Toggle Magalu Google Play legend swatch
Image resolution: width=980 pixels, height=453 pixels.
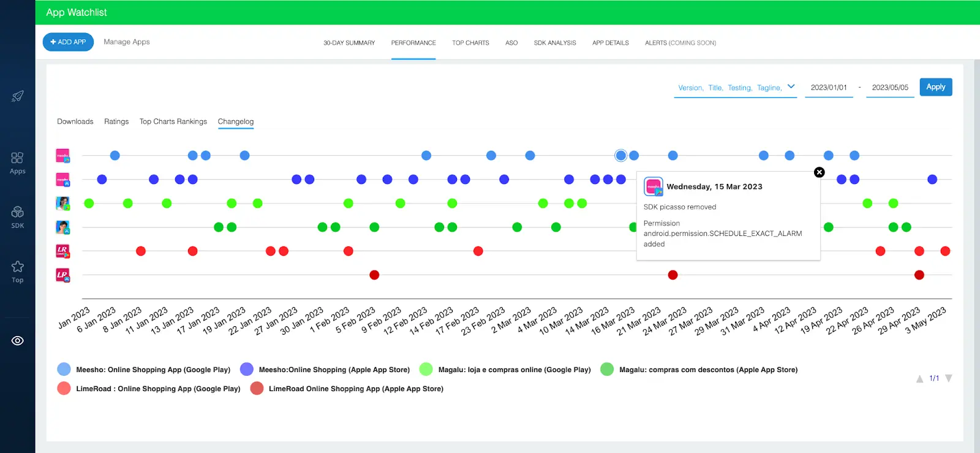[x=426, y=369]
